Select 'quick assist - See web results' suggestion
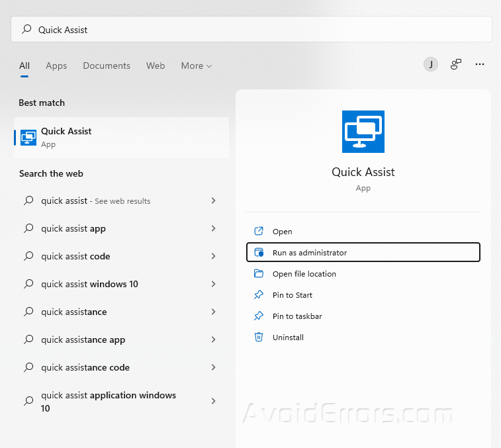501x448 pixels. pos(121,201)
